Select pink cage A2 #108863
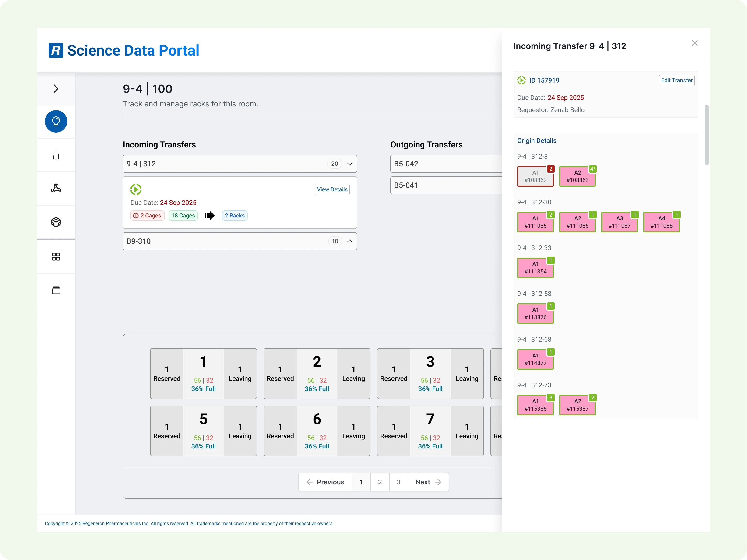The height and width of the screenshot is (560, 747). click(577, 176)
